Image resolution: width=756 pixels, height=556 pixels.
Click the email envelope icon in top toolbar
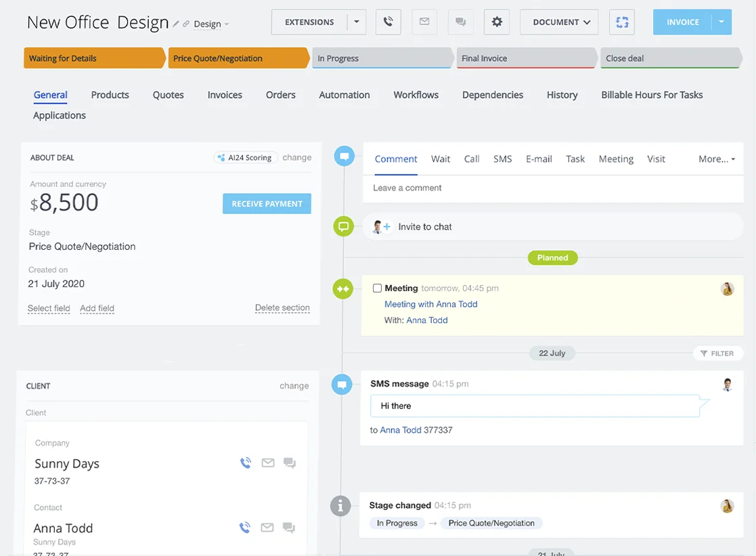coord(424,22)
